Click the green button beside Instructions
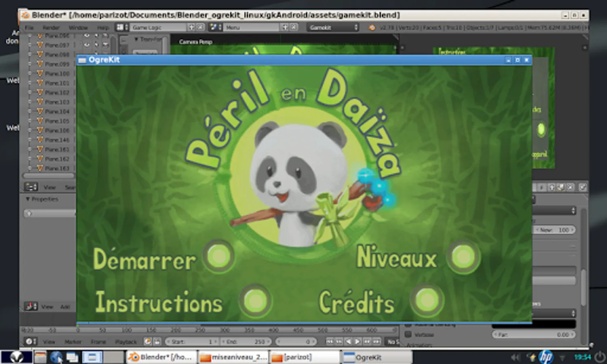Viewport: 607px width, 364px height. (x=255, y=301)
